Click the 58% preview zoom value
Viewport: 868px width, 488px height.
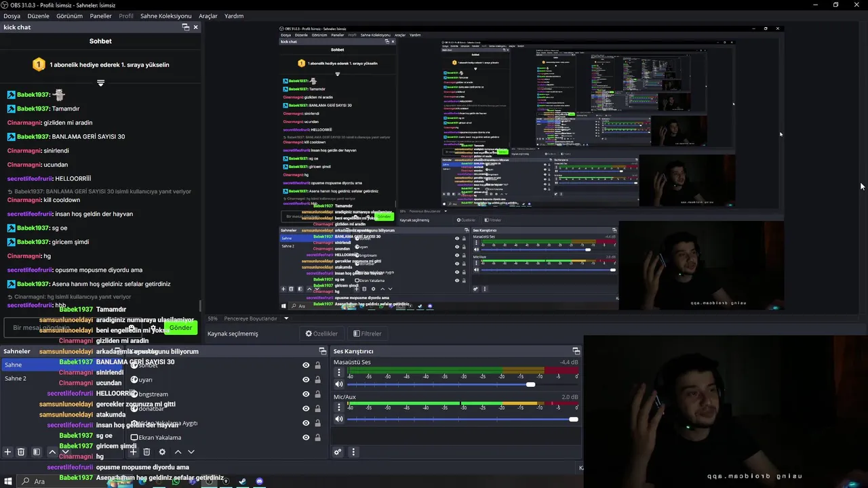212,319
